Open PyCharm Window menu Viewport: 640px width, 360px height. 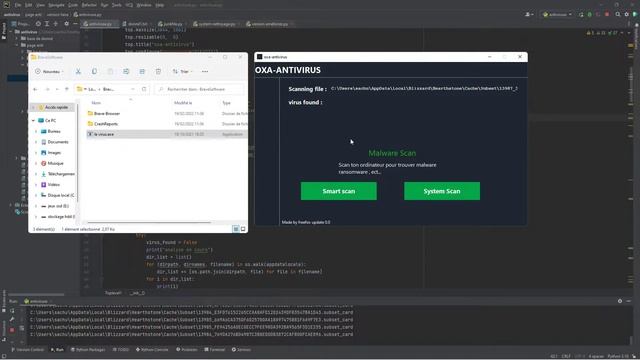point(144,5)
